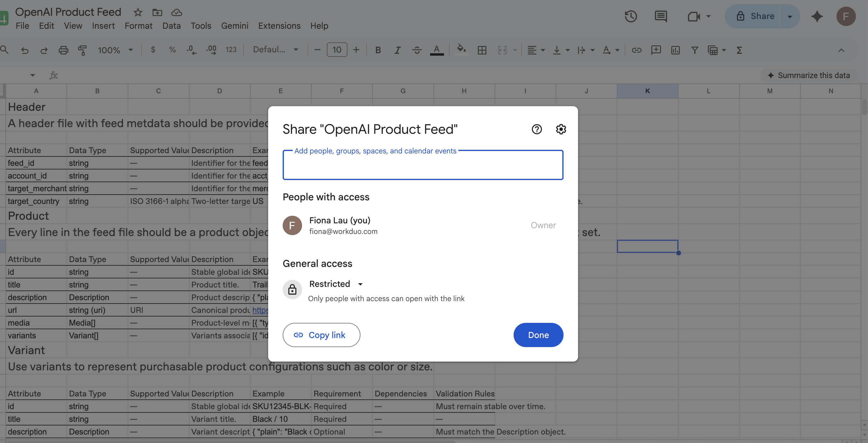Click Summarize this data button
Viewport: 868px width, 443px height.
point(808,75)
